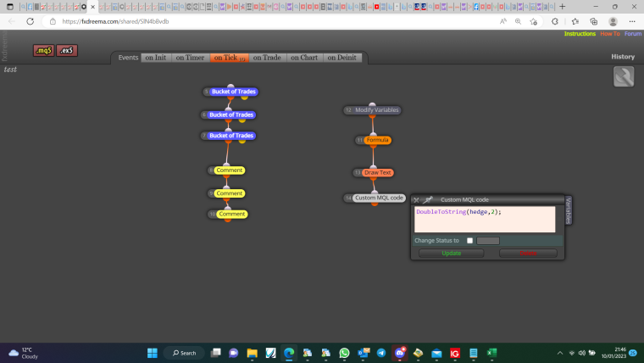Switch to on Timer tab
644x363 pixels.
(x=190, y=58)
